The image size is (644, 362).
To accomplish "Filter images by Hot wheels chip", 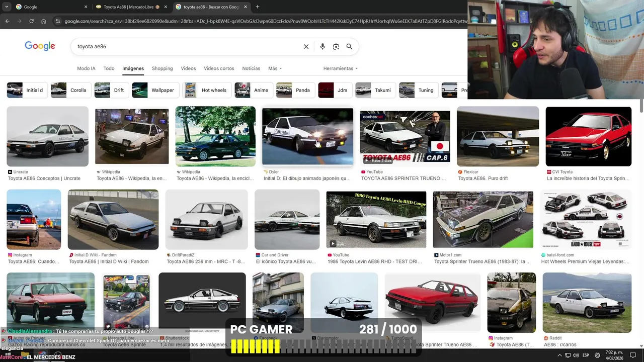I will (x=207, y=90).
